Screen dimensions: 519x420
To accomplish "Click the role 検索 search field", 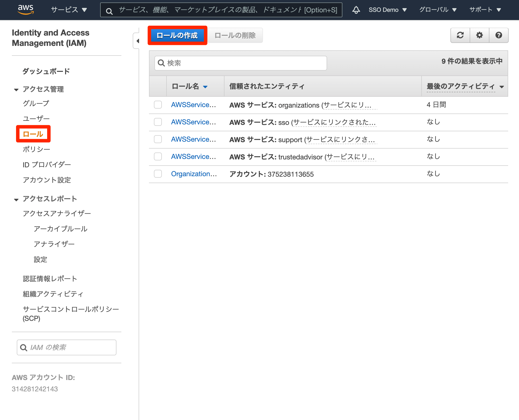I will [x=241, y=63].
